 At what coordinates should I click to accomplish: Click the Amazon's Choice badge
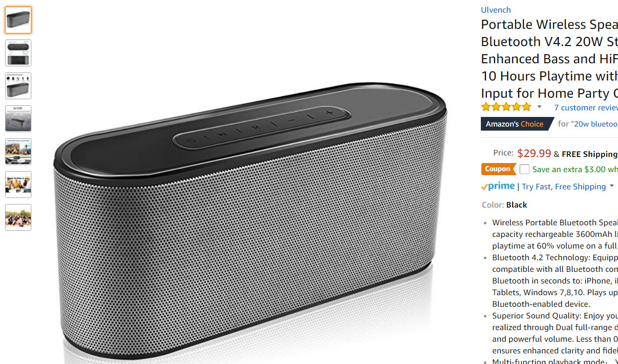click(x=514, y=124)
